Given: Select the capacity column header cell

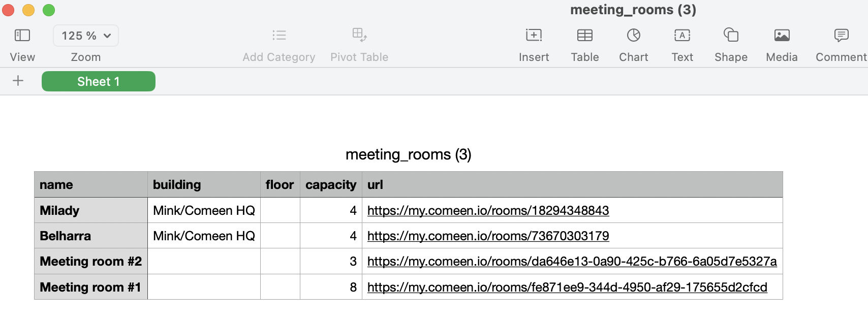Looking at the screenshot, I should tap(331, 184).
